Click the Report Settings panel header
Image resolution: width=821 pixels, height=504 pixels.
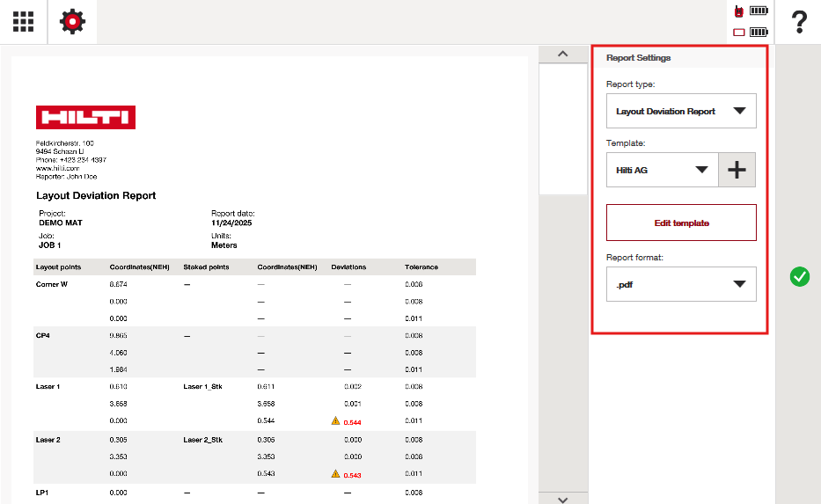pyautogui.click(x=638, y=58)
